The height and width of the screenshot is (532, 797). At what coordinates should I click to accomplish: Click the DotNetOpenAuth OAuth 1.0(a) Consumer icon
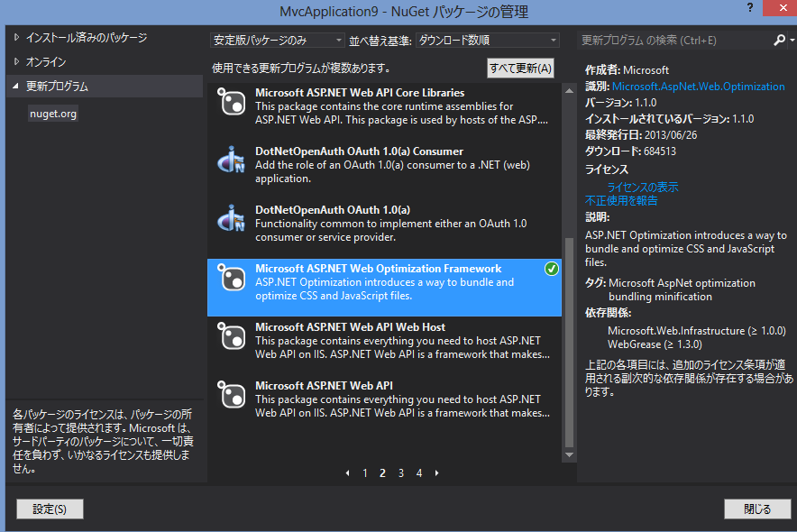(x=232, y=161)
